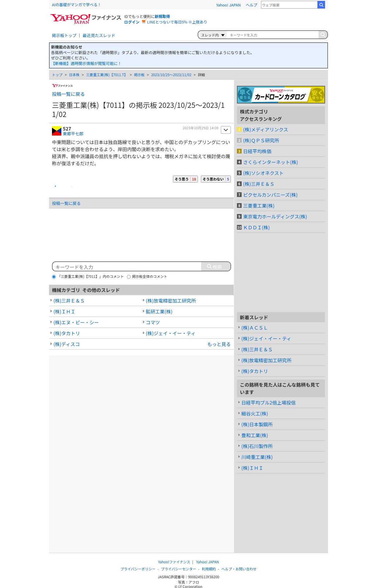Focus the thread keyword input at top
The width and height of the screenshot is (377, 588).
pos(272,35)
